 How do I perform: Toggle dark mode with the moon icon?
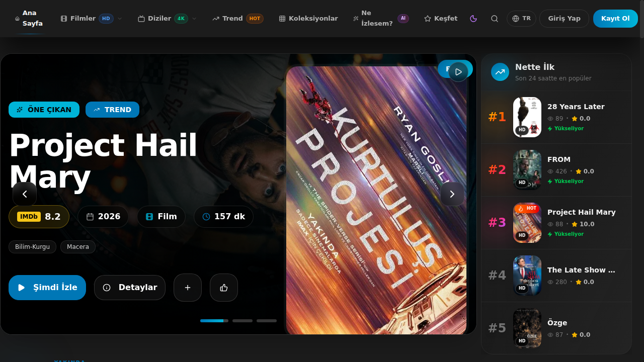click(x=473, y=19)
